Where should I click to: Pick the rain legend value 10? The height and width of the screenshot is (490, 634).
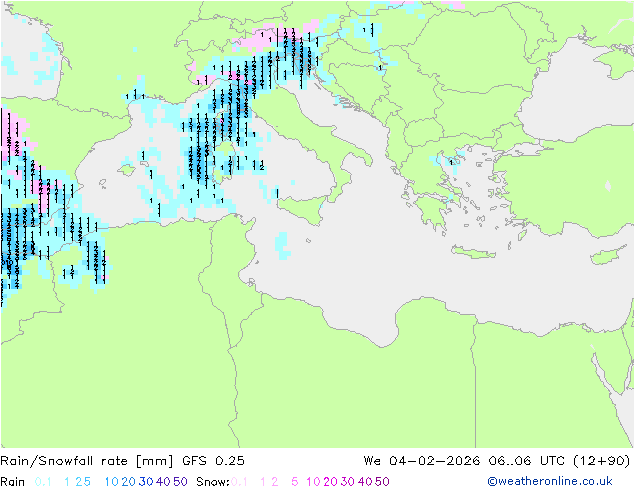coord(112,482)
